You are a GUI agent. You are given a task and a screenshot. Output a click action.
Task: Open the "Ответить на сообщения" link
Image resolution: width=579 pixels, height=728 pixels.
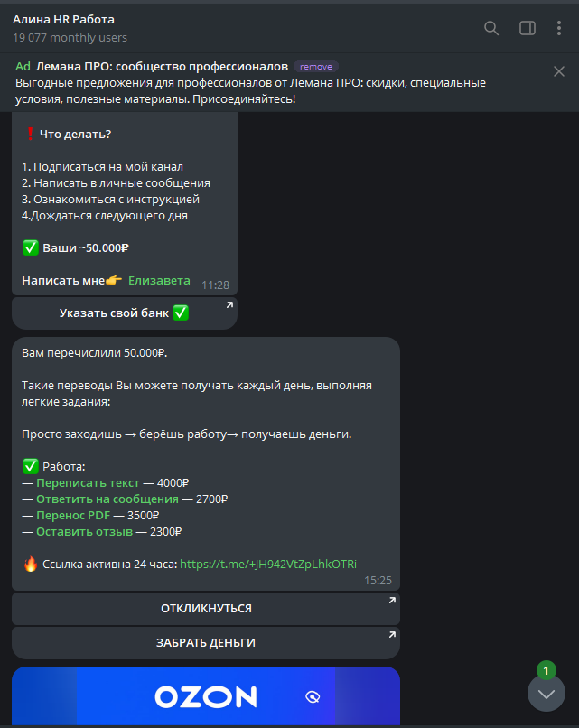(107, 499)
